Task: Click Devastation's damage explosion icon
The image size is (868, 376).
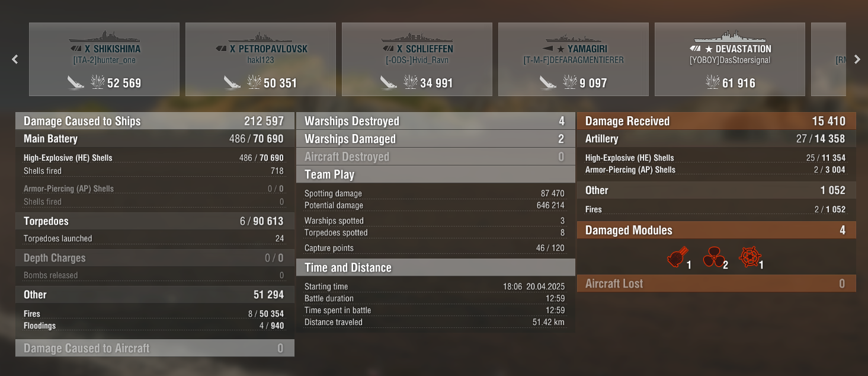Action: tap(713, 82)
